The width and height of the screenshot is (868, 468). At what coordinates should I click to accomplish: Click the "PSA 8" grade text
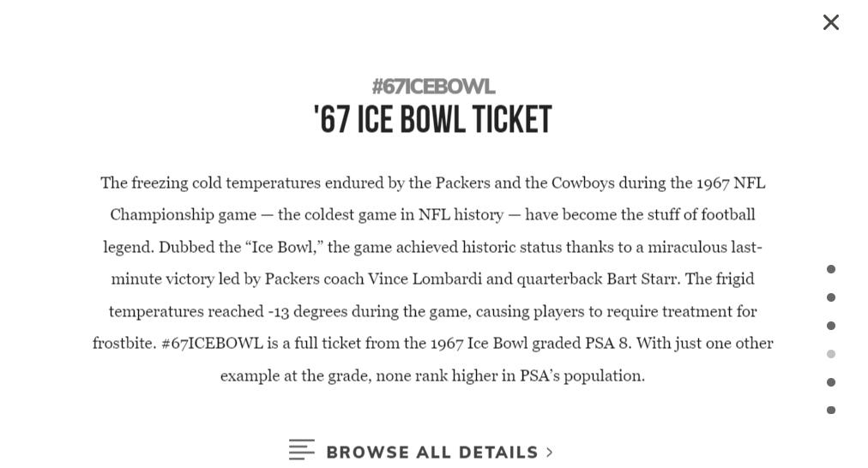pyautogui.click(x=606, y=343)
